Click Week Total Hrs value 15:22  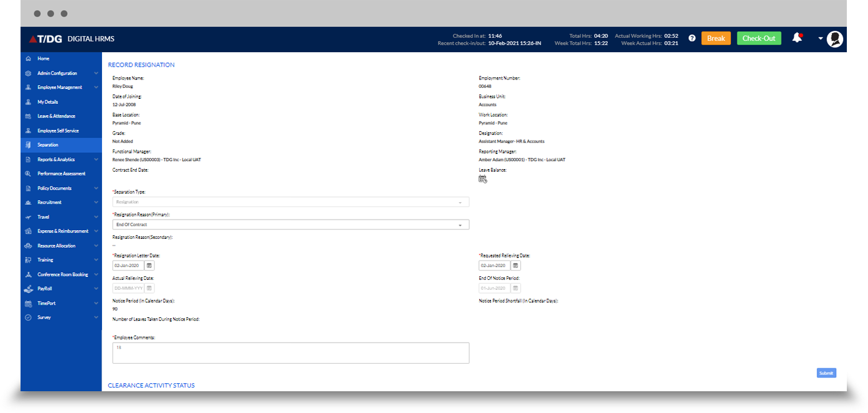(x=601, y=44)
